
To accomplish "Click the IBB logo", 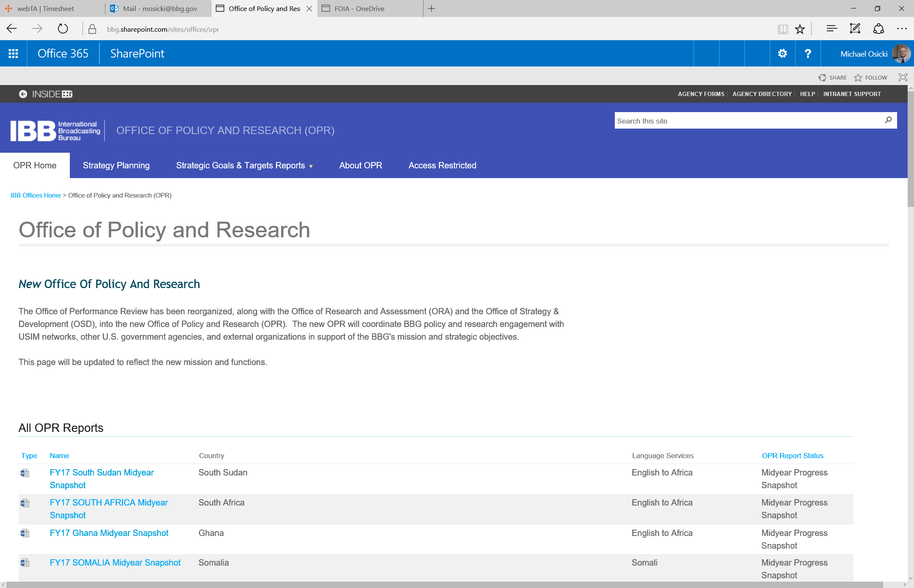I will [55, 131].
